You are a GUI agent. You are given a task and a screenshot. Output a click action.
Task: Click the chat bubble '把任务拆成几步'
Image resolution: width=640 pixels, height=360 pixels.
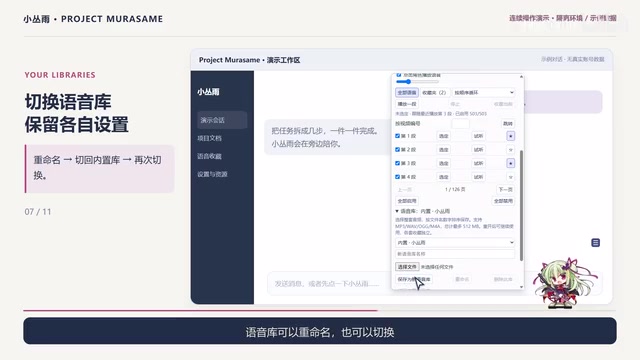coord(327,137)
